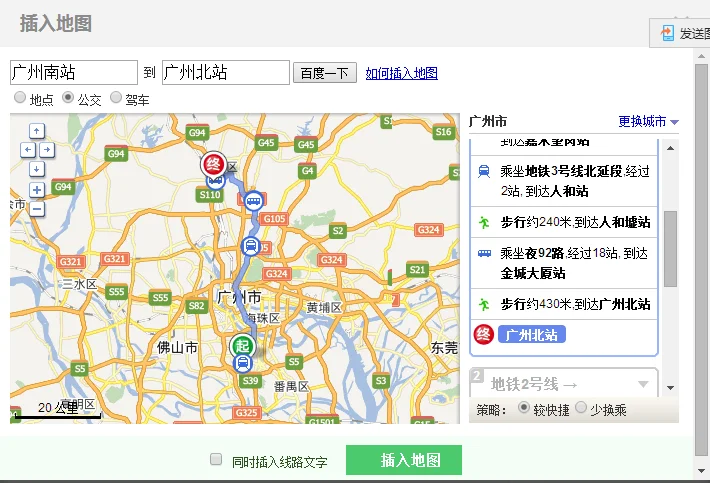Select the 驾车 driving mode radio

pos(116,97)
